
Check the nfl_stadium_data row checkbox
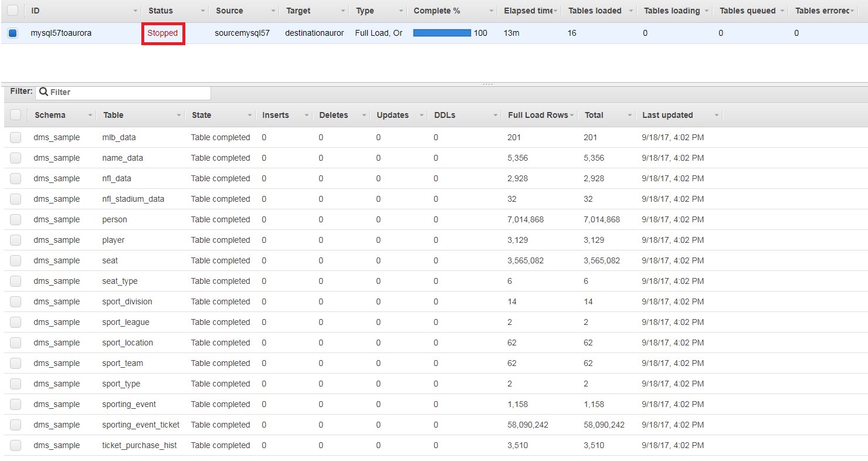(16, 199)
